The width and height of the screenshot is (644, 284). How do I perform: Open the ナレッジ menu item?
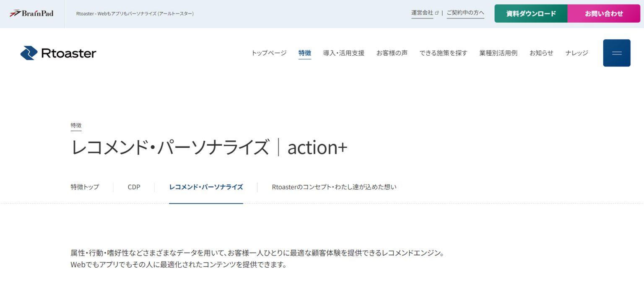[x=576, y=53]
